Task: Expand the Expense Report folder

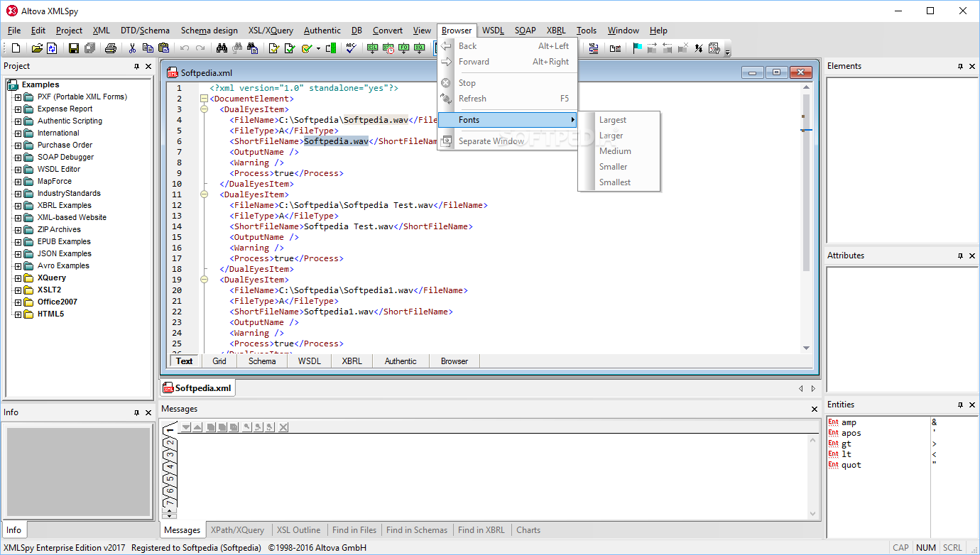Action: 18,109
